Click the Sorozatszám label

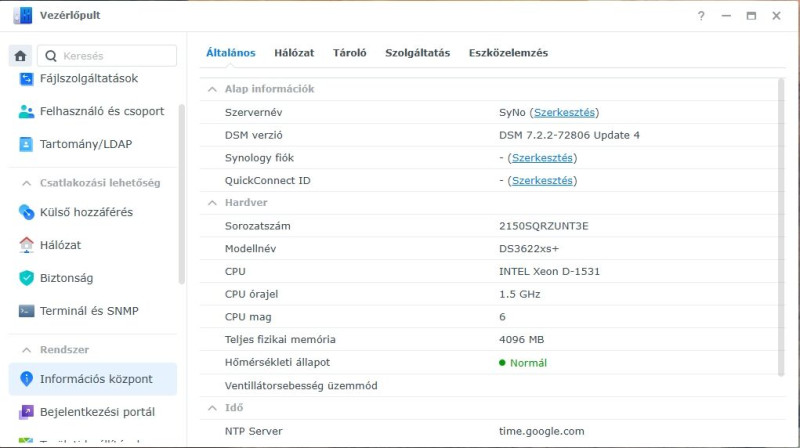(x=258, y=226)
